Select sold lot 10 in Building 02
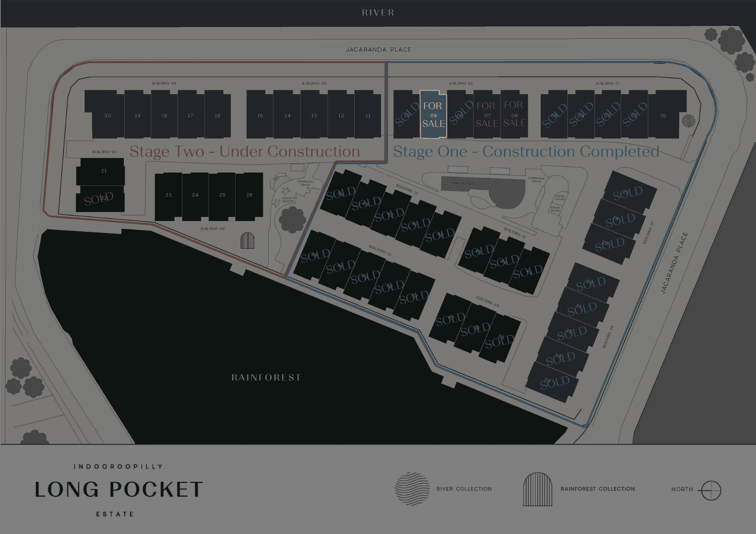This screenshot has width=756, height=534. (x=407, y=114)
